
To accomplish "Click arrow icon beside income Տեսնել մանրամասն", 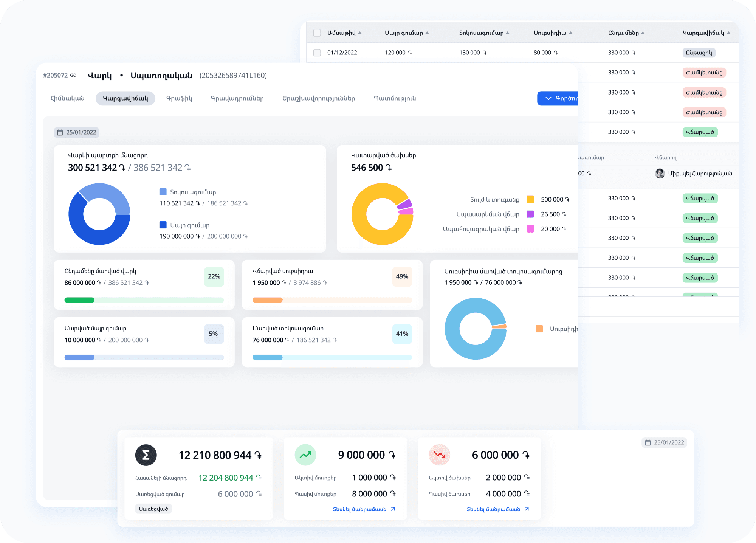I will coord(393,509).
